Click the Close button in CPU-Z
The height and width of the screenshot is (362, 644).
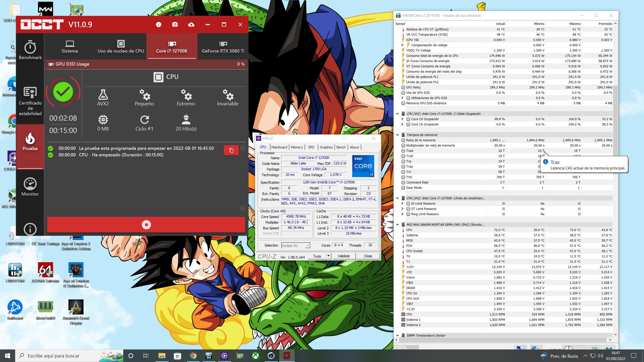click(x=368, y=256)
